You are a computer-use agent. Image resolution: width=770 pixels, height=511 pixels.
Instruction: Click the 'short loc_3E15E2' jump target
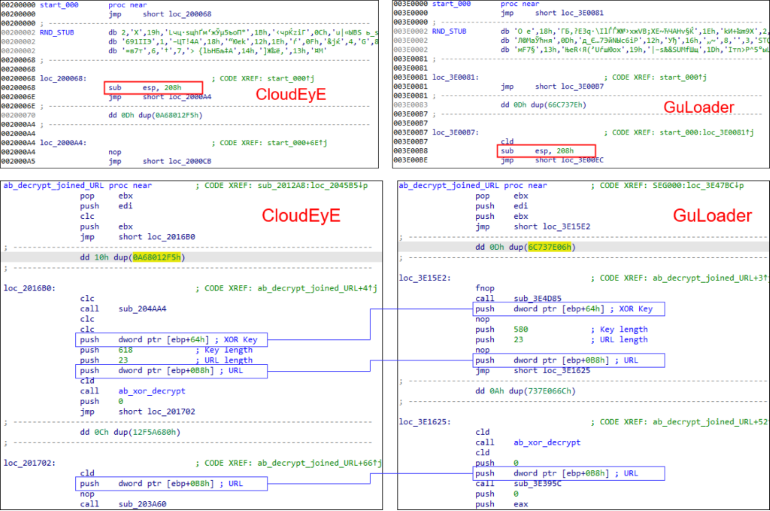(552, 226)
